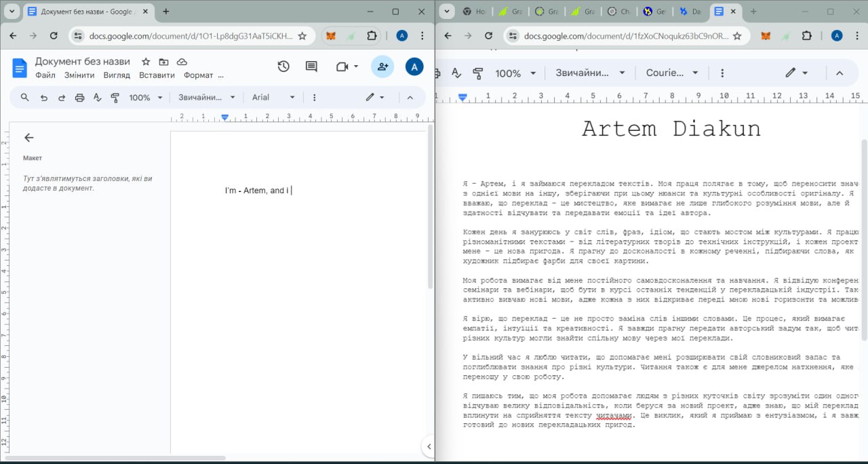Open the Google Docs home icon in the left window
Viewport: 868px width, 464px height.
20,67
